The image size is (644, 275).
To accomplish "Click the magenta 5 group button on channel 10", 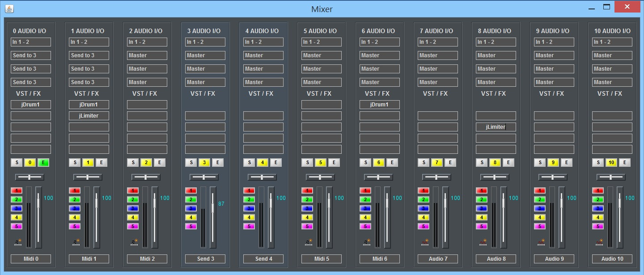I will (598, 226).
